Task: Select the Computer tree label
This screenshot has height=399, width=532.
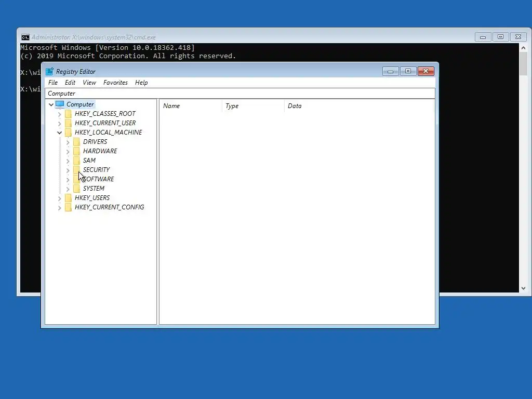Action: [80, 104]
